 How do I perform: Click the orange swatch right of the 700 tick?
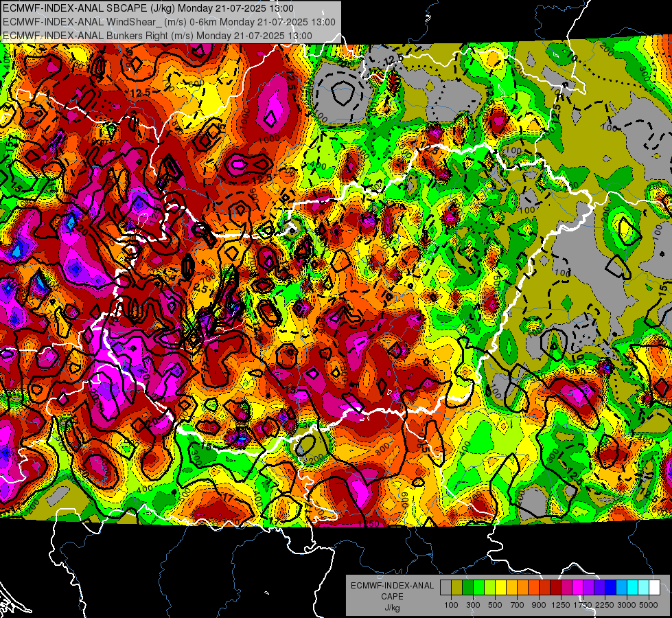click(523, 588)
